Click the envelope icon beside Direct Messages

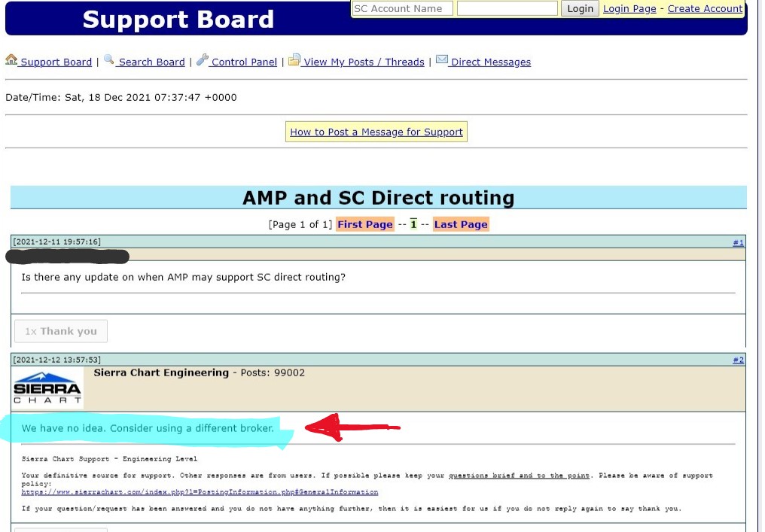coord(441,59)
